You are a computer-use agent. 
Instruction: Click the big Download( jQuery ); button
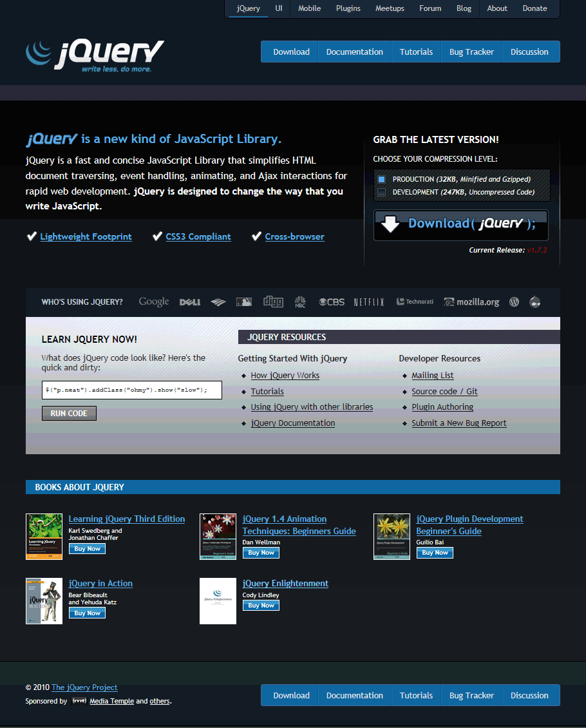460,225
